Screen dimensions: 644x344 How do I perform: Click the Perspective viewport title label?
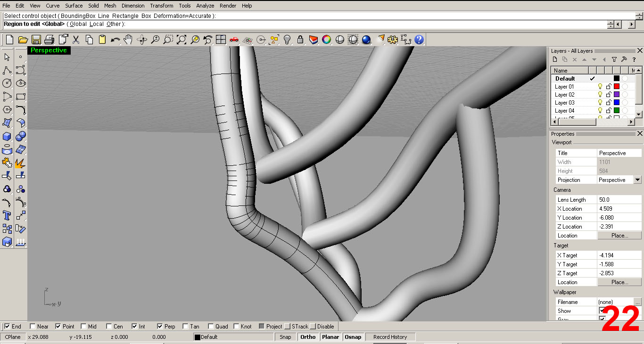click(x=49, y=50)
